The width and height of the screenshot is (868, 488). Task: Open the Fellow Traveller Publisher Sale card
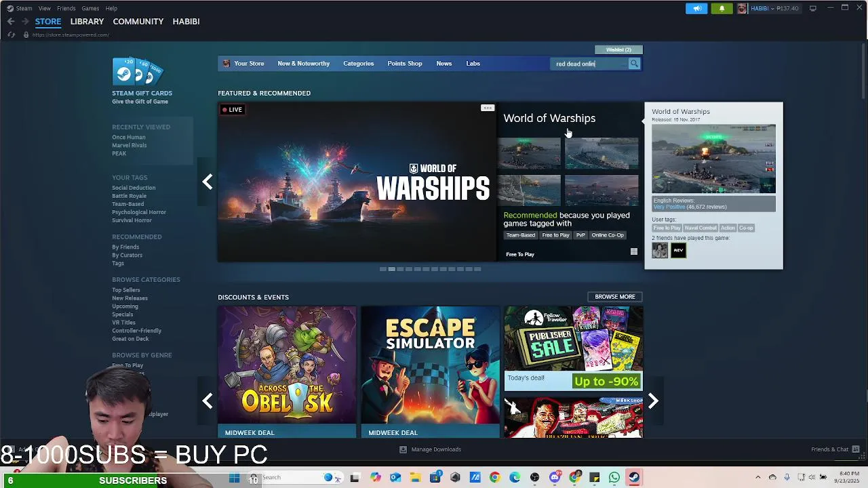574,348
